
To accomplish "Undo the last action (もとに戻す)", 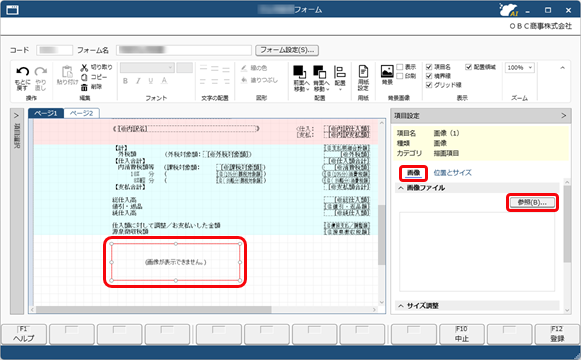I will (x=23, y=79).
